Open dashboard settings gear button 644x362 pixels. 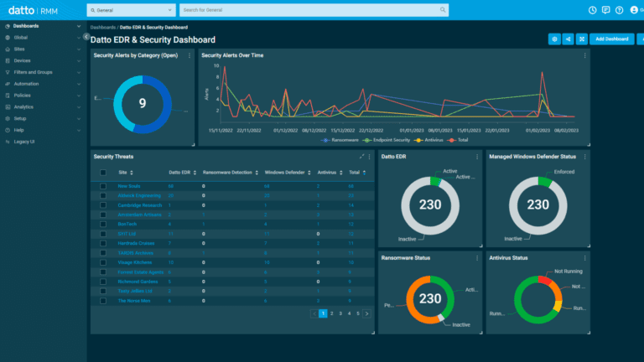pyautogui.click(x=554, y=39)
